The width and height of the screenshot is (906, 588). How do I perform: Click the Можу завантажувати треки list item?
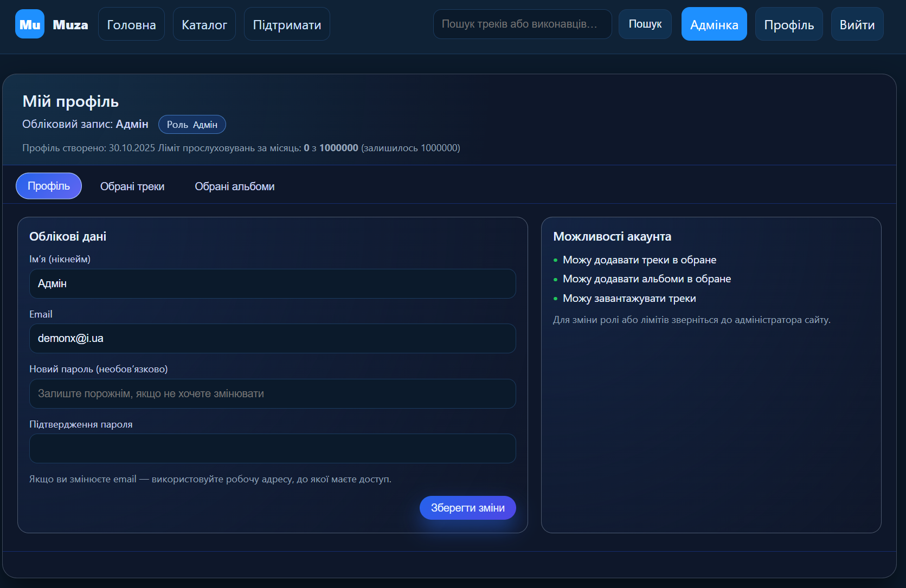[629, 299]
